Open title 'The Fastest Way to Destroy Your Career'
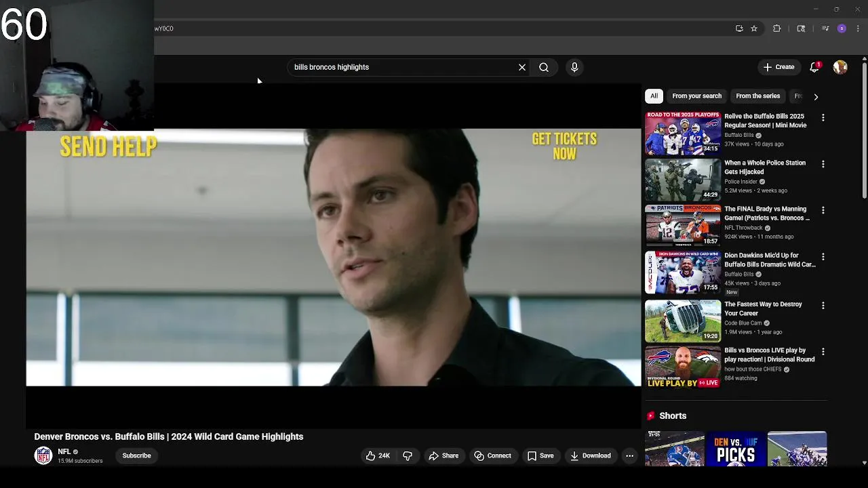 click(x=763, y=309)
